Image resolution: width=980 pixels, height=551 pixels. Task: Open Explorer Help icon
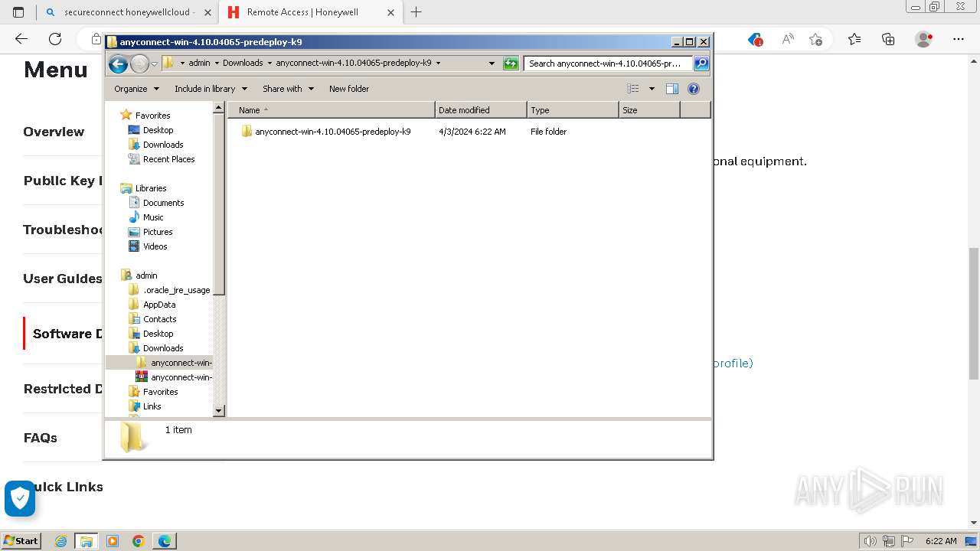point(694,89)
